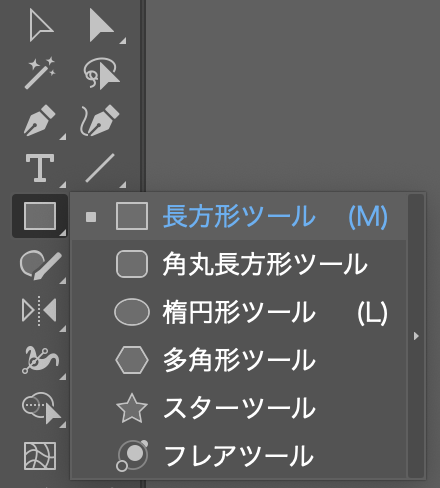Select the Puppet Warp tool
The image size is (440, 488).
41,360
